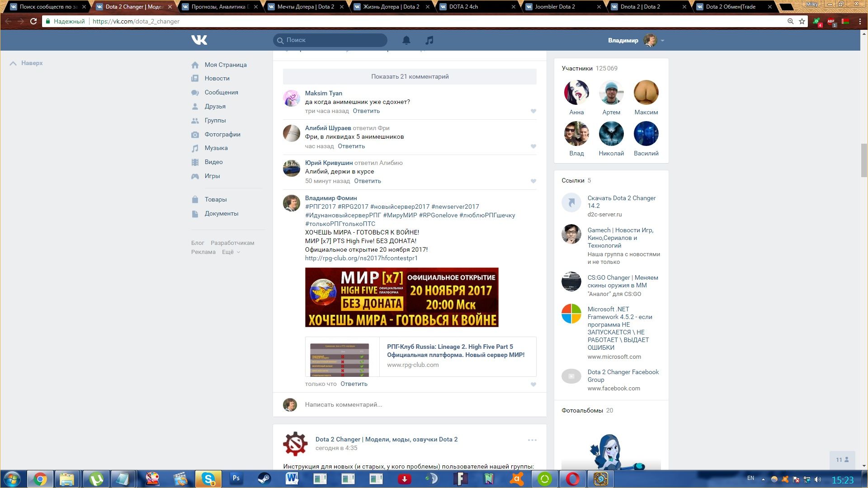Screen dimensions: 868x488
Task: Open Dota 2 Changer post author name
Action: (387, 440)
